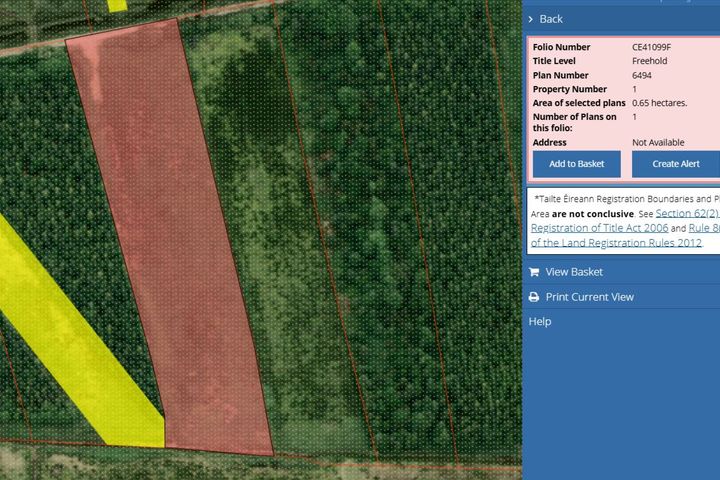
Task: Go back using the Back label
Action: tap(551, 19)
